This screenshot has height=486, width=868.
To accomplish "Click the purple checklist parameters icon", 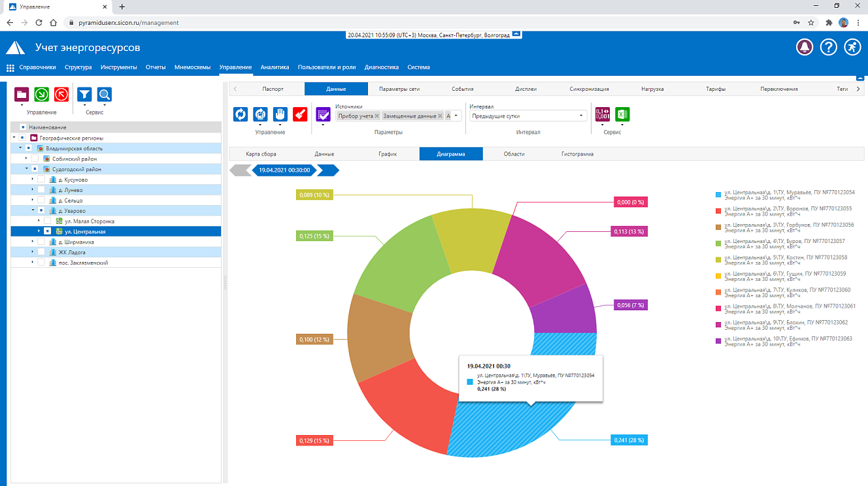I will (323, 114).
